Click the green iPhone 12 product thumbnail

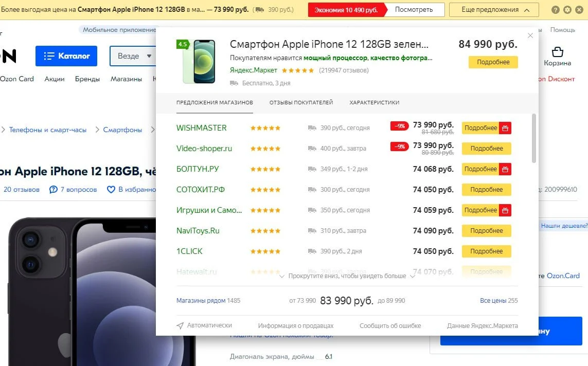(x=197, y=61)
